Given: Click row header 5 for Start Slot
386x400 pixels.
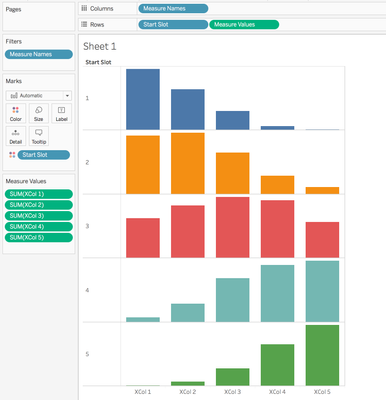Looking at the screenshot, I should [87, 354].
